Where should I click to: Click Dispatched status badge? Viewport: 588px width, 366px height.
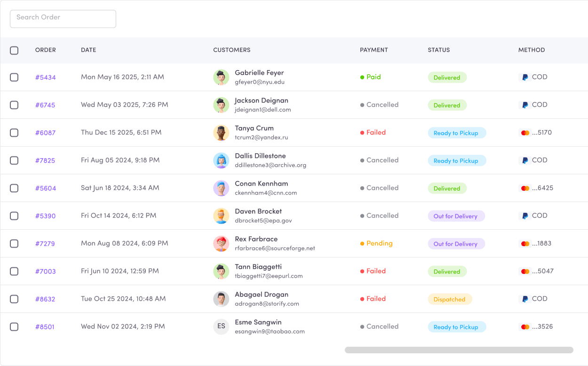tap(449, 299)
